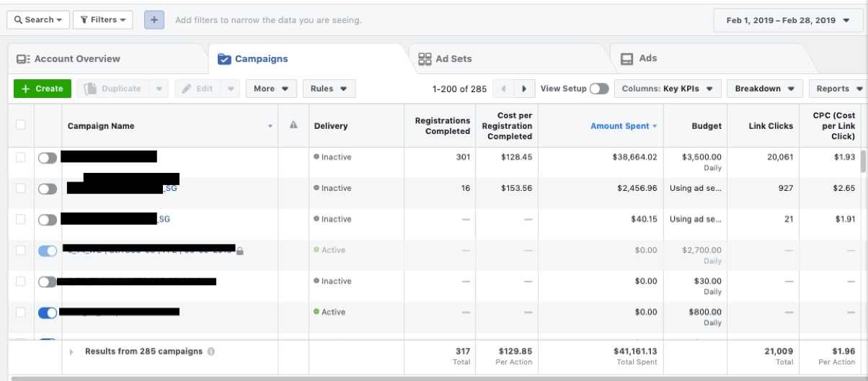Expand Results from 285 campaigns row
Viewport: 868px width, 381px height.
[71, 351]
